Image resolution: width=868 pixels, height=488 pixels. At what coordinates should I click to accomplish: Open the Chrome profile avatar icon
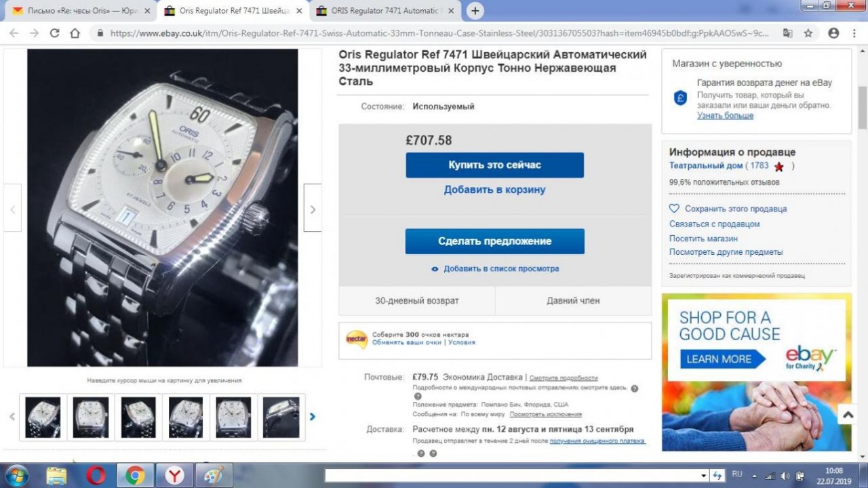pos(833,33)
